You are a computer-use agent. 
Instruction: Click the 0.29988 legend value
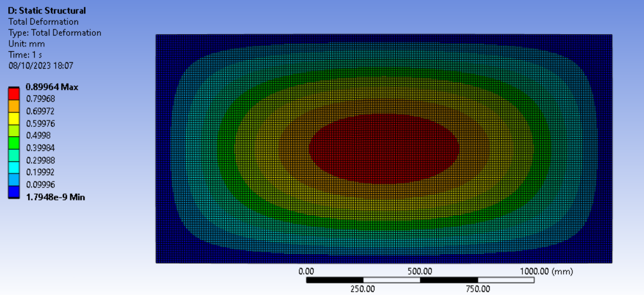coord(41,160)
